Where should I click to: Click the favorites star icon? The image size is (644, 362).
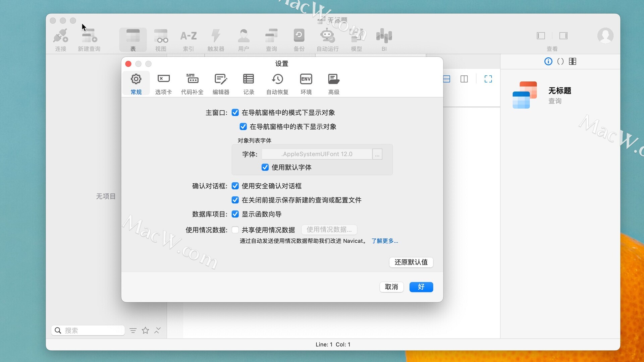[145, 330]
